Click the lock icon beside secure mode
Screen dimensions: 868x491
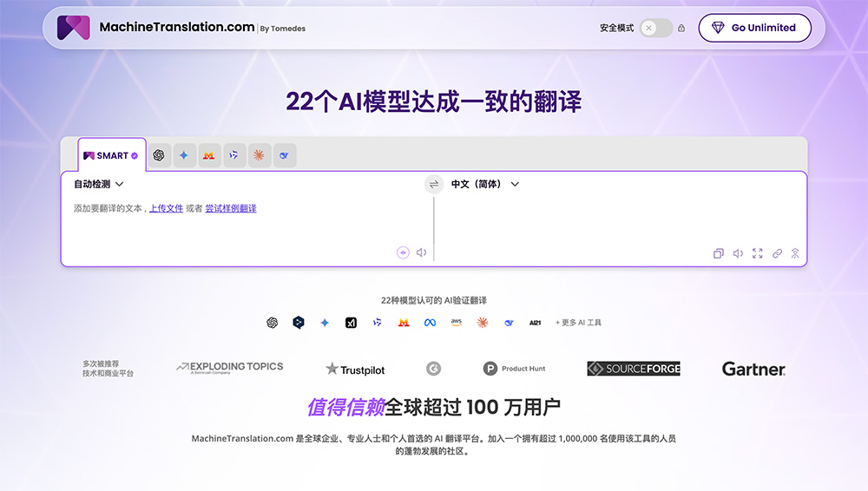(x=681, y=28)
